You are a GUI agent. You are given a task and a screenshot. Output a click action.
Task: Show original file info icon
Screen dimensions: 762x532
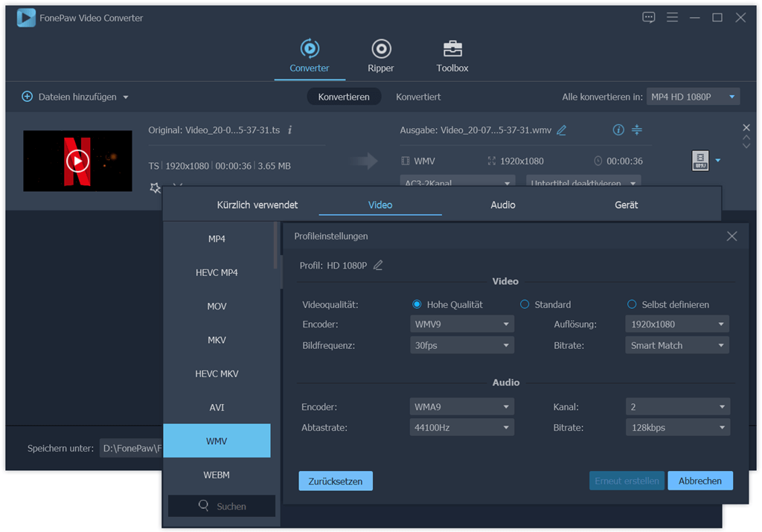[290, 129]
